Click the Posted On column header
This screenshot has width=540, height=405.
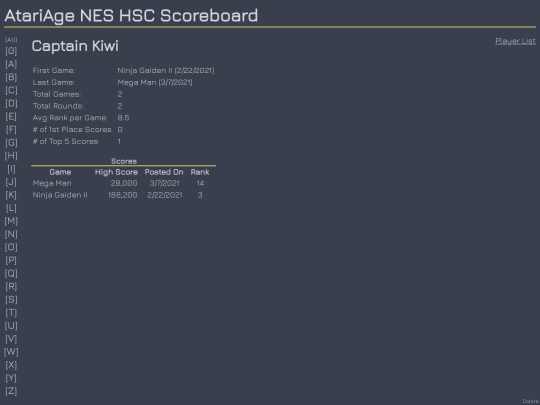click(164, 172)
